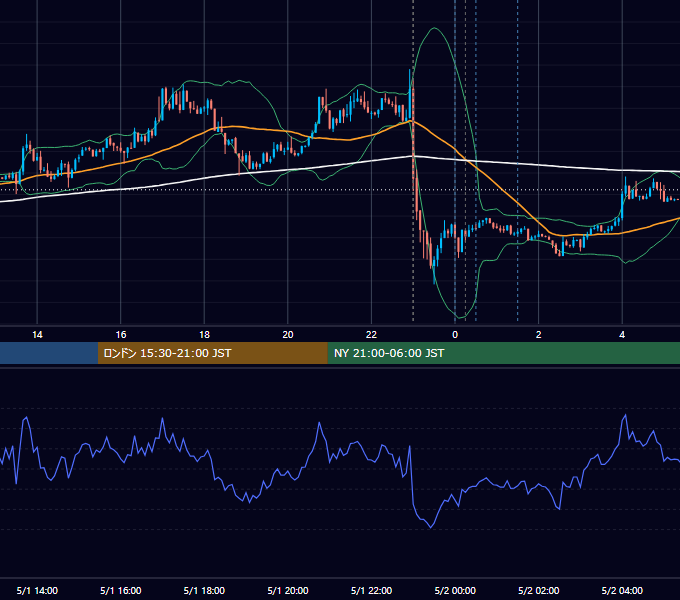The image size is (680, 600).
Task: Click the 5/1 20:00 time label
Action: [x=288, y=590]
